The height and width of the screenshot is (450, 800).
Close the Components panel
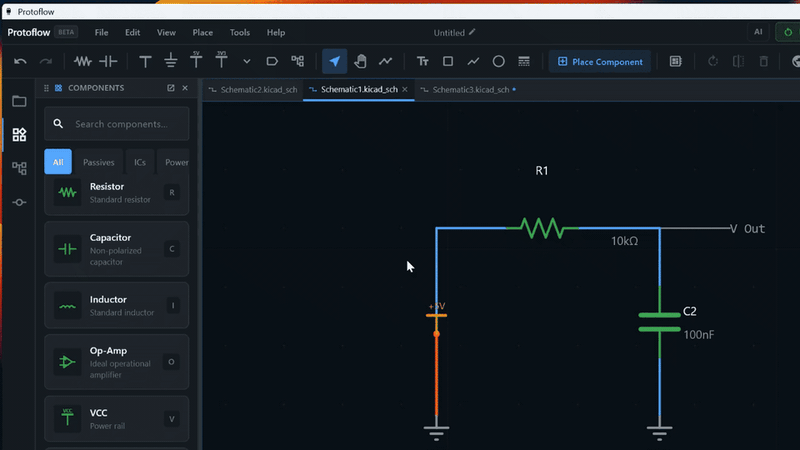click(185, 88)
